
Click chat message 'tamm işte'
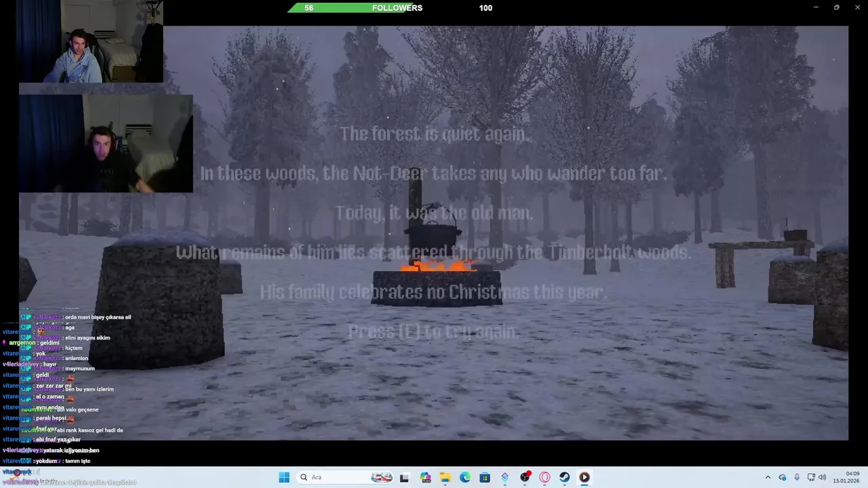click(77, 461)
